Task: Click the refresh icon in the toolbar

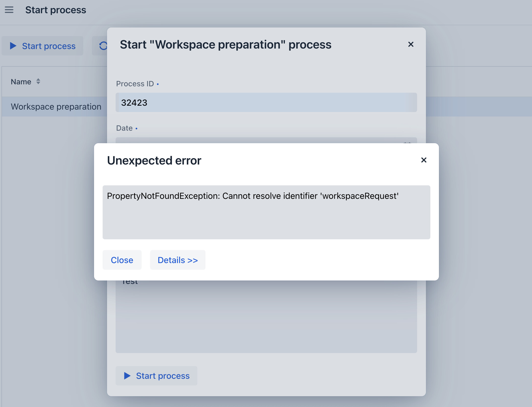Action: pyautogui.click(x=103, y=46)
